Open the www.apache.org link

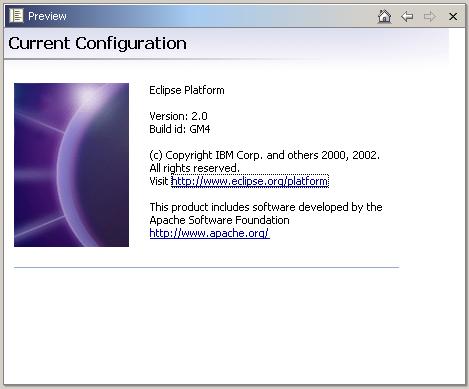click(x=209, y=233)
